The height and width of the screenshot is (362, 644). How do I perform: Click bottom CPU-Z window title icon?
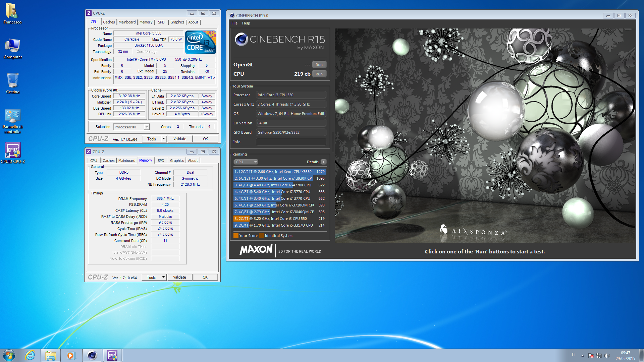tap(89, 152)
